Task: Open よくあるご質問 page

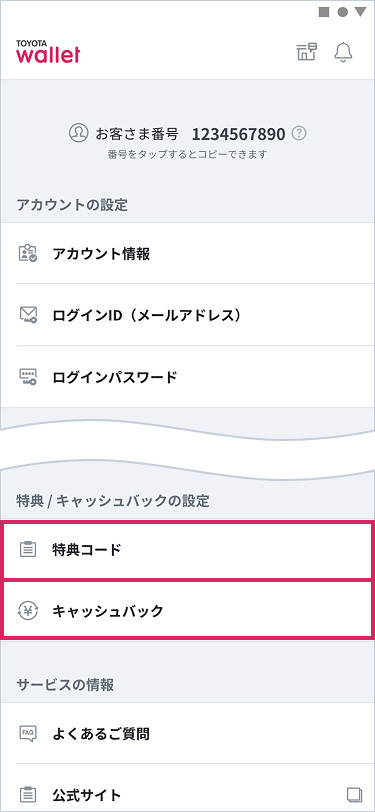Action: (x=188, y=733)
